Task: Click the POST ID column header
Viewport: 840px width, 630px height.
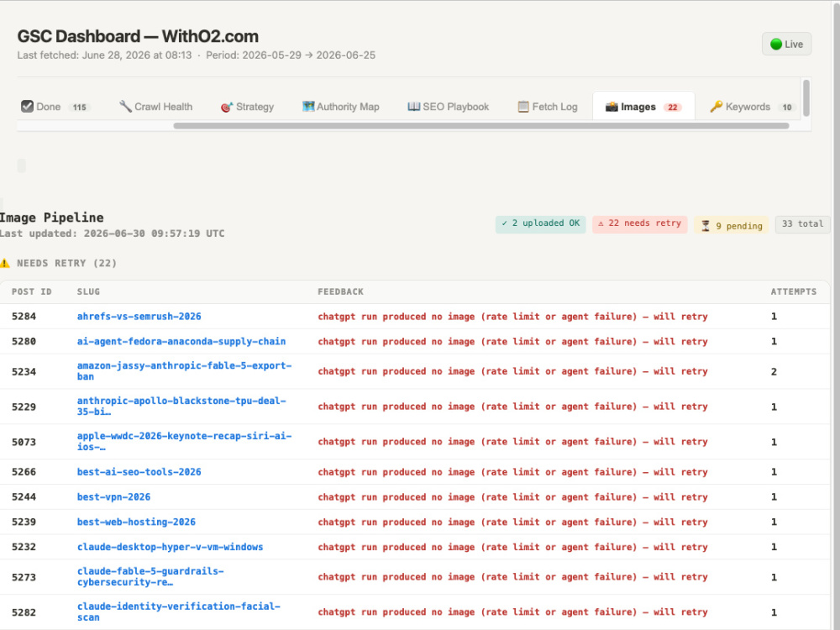Action: 32,291
